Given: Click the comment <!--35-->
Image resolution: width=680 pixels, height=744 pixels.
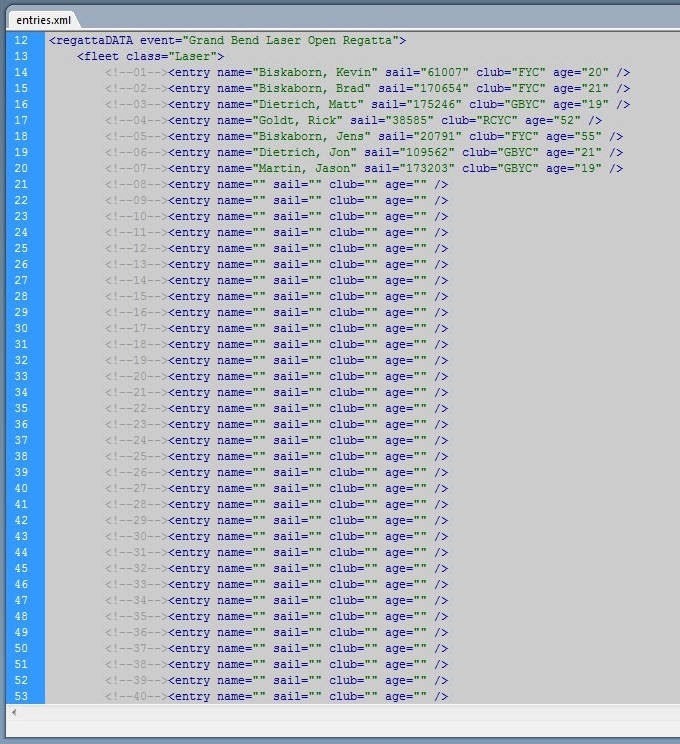Looking at the screenshot, I should point(137,616).
